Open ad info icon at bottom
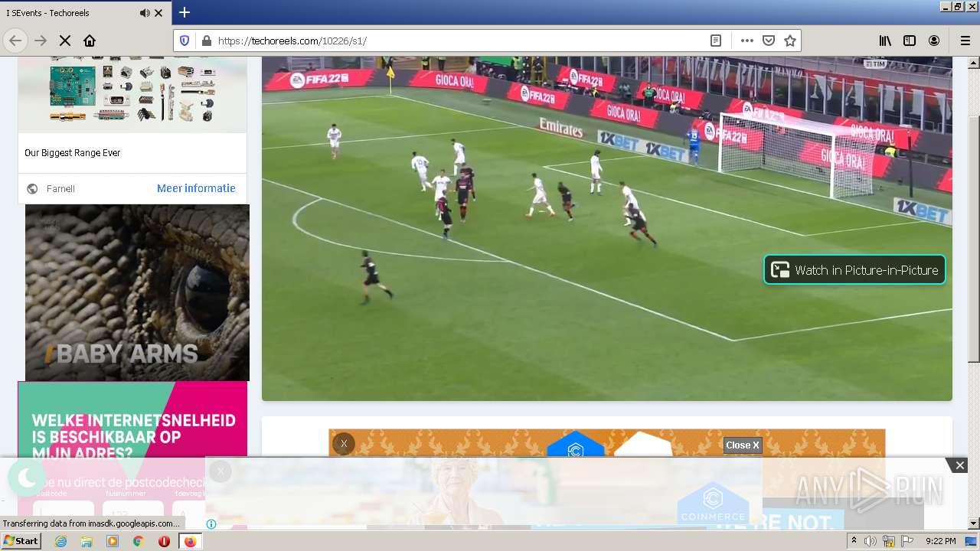This screenshot has width=980, height=551. [211, 524]
